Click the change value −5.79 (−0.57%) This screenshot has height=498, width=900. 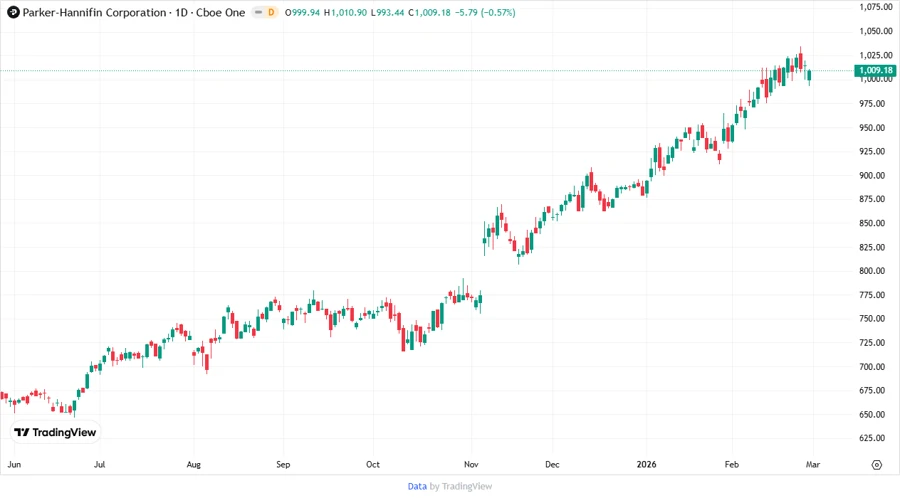pos(485,12)
